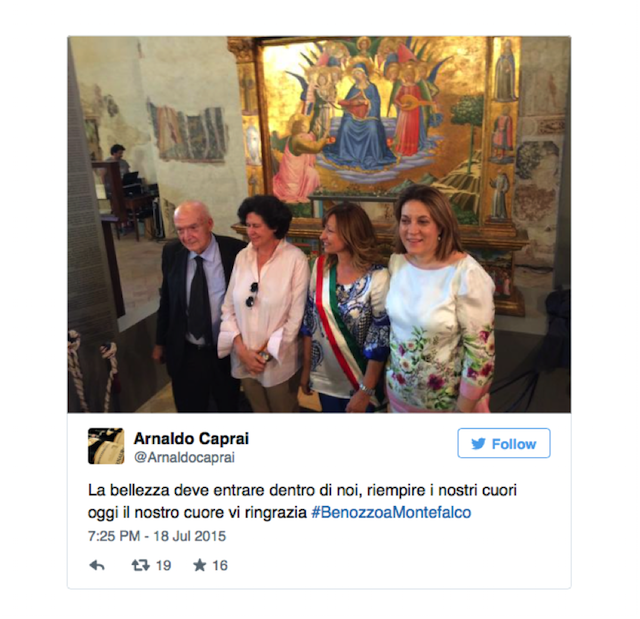Click the tweet text starting 'La bellezza deve entrare'
This screenshot has width=640, height=619.
pos(302,501)
